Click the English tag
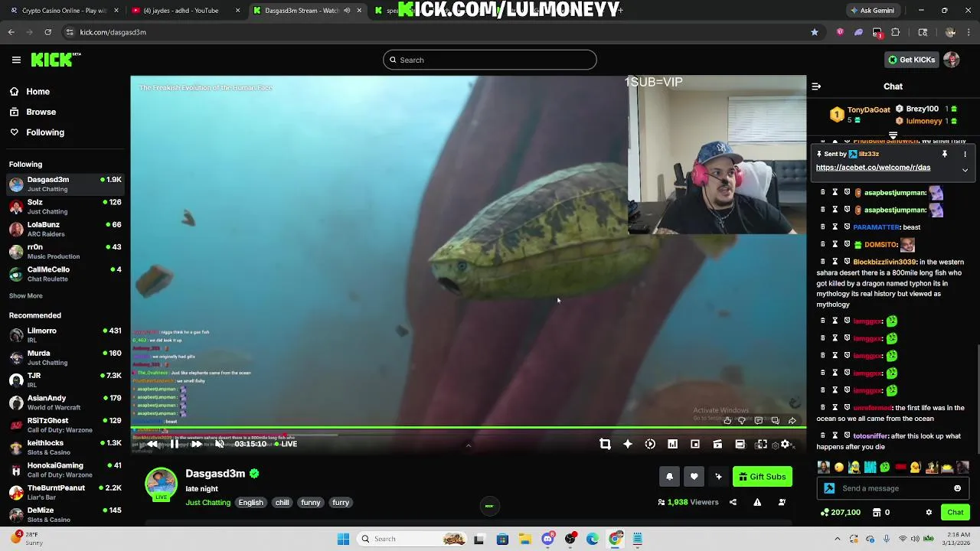 click(250, 503)
